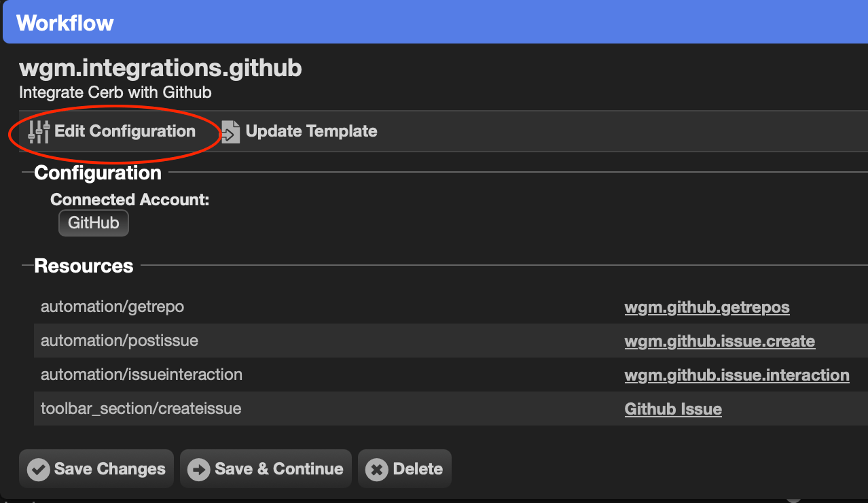The width and height of the screenshot is (868, 503).
Task: Open wgm.github.issue.interaction automation link
Action: pyautogui.click(x=737, y=375)
